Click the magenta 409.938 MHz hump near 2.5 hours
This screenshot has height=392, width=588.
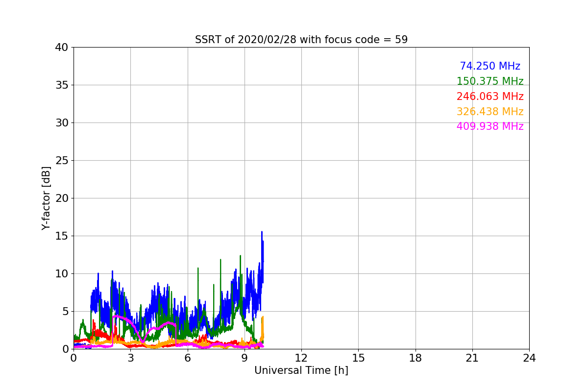click(x=122, y=318)
